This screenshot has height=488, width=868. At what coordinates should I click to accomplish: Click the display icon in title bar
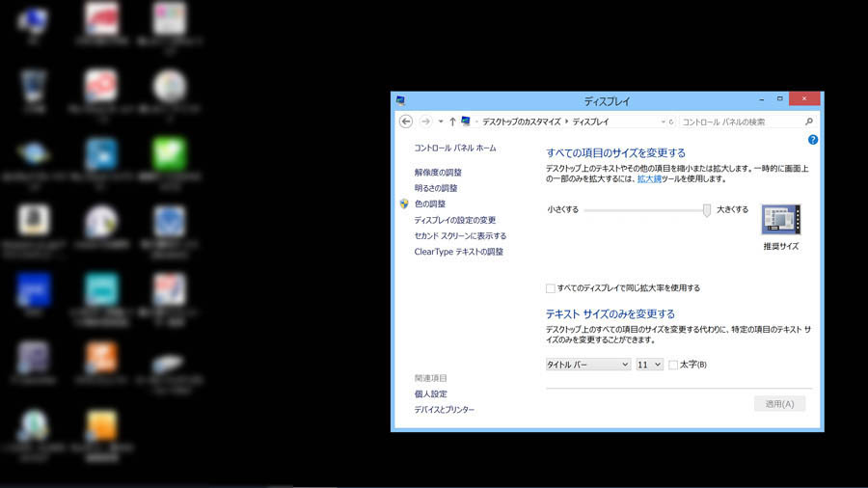click(400, 100)
